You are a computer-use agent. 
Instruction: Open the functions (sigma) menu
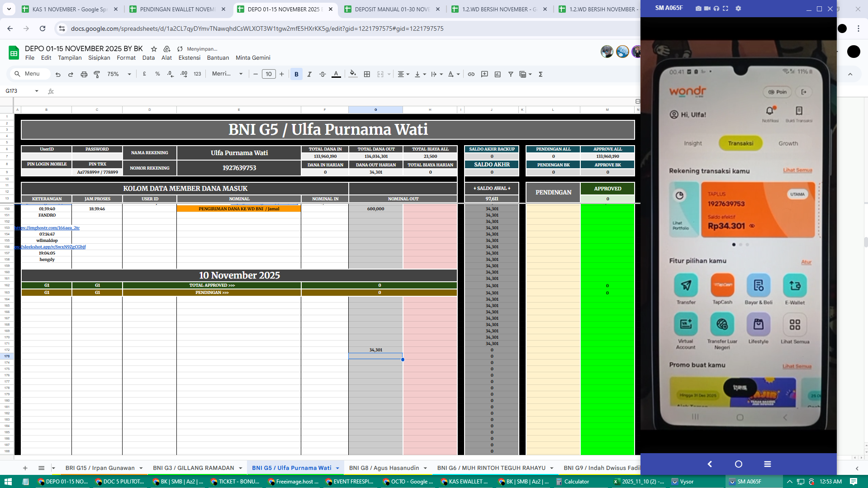pyautogui.click(x=541, y=74)
